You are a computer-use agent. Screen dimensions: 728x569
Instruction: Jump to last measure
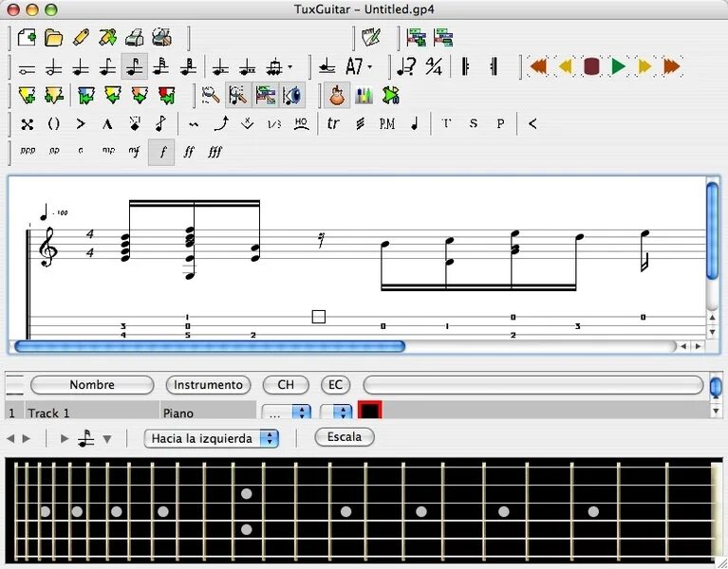pos(672,66)
